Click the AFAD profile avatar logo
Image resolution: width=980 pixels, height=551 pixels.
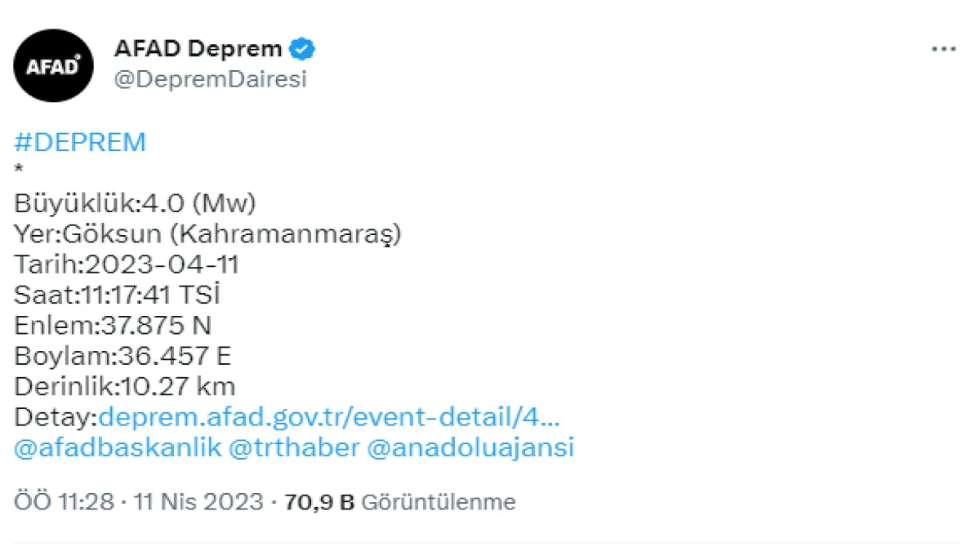click(54, 65)
